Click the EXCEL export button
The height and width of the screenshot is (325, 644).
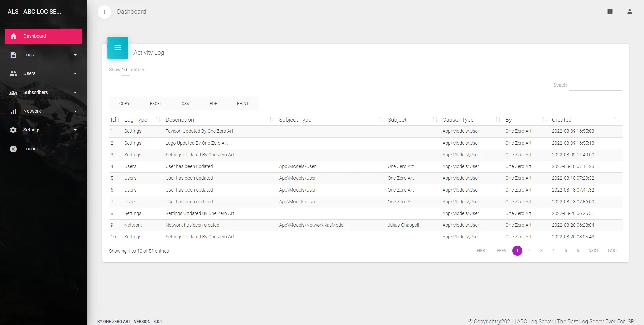pyautogui.click(x=156, y=104)
